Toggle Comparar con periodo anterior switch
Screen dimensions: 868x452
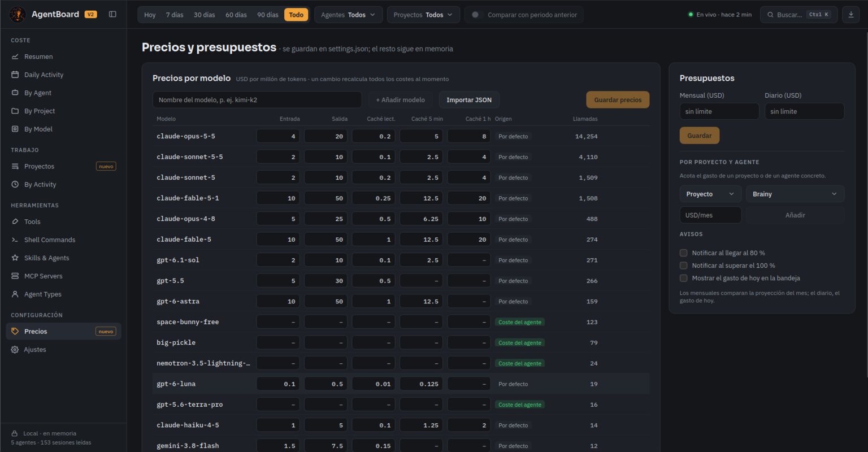(477, 15)
